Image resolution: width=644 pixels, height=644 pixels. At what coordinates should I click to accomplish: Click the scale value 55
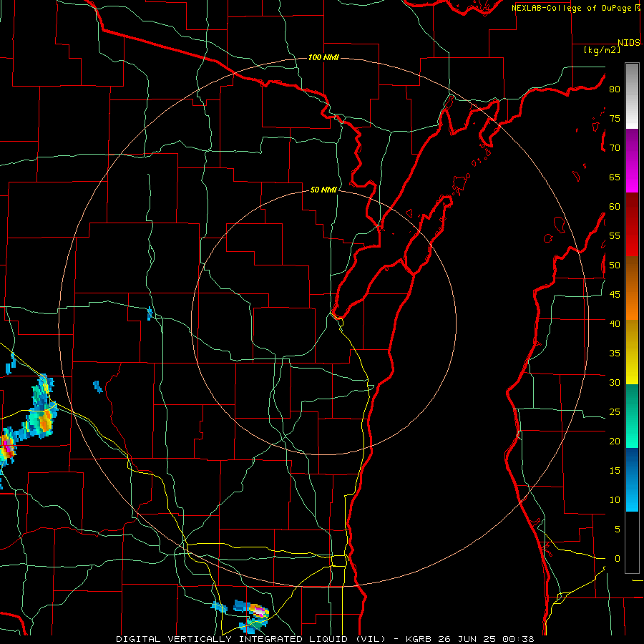click(615, 235)
